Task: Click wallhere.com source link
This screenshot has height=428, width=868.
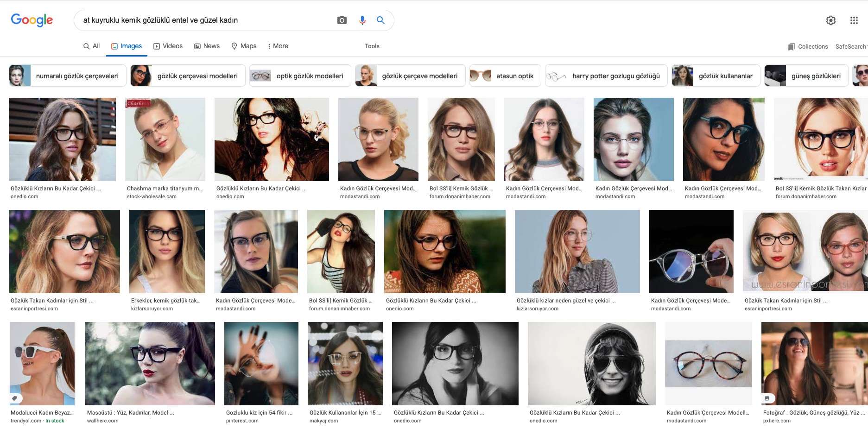Action: point(103,421)
